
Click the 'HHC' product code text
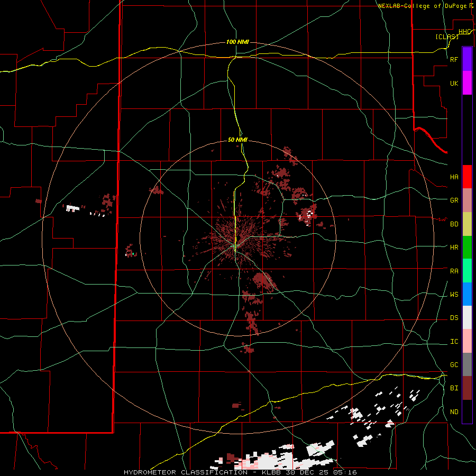tap(464, 32)
